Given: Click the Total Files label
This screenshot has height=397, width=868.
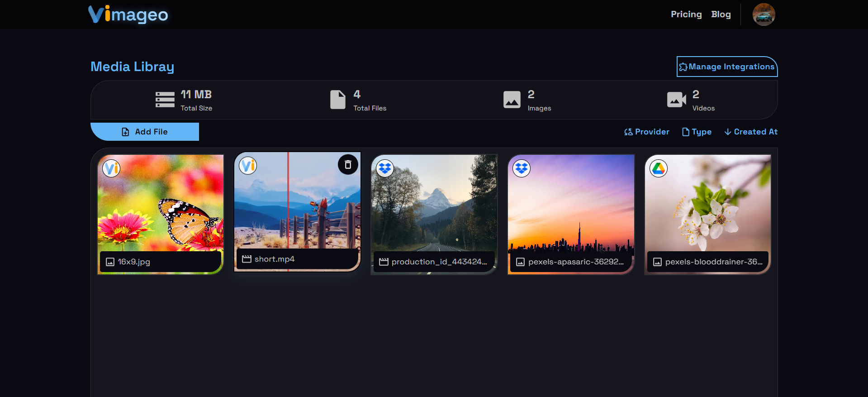Looking at the screenshot, I should click(x=370, y=108).
